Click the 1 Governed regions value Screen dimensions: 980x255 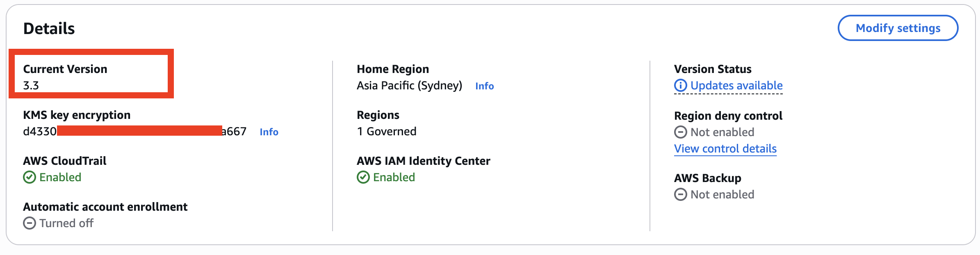tap(386, 132)
